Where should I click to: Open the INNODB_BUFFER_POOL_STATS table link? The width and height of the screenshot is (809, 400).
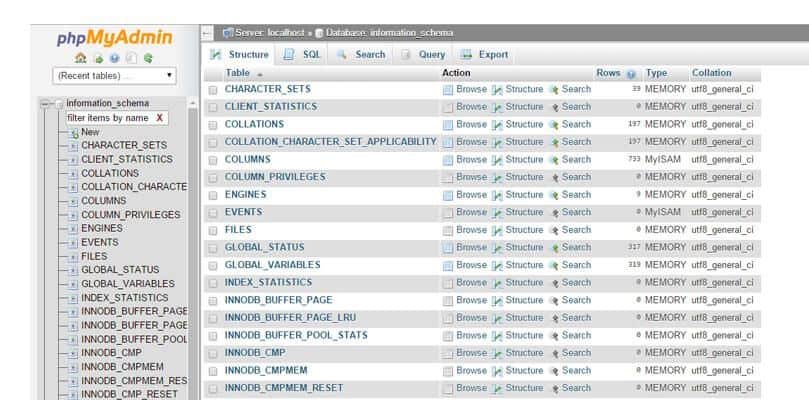coord(296,335)
